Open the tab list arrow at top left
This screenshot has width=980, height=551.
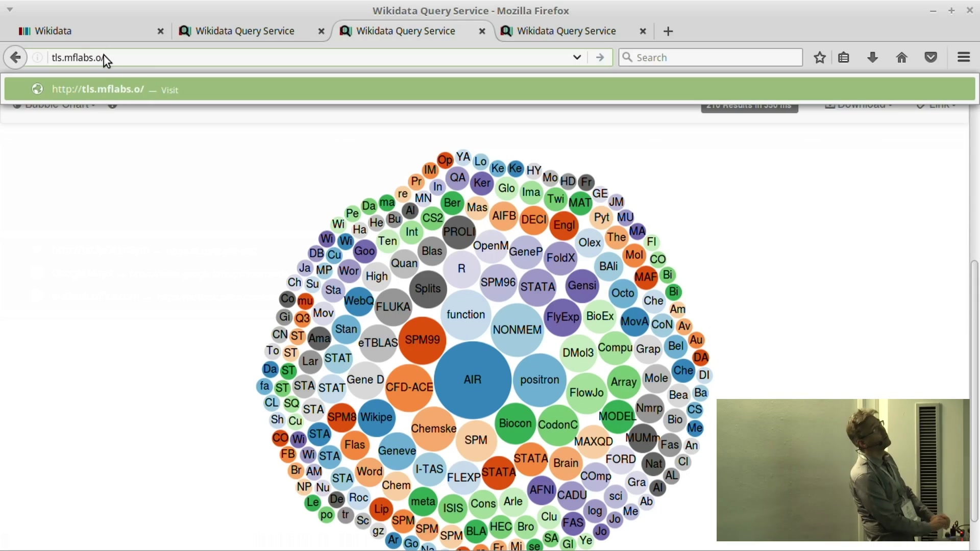10,10
